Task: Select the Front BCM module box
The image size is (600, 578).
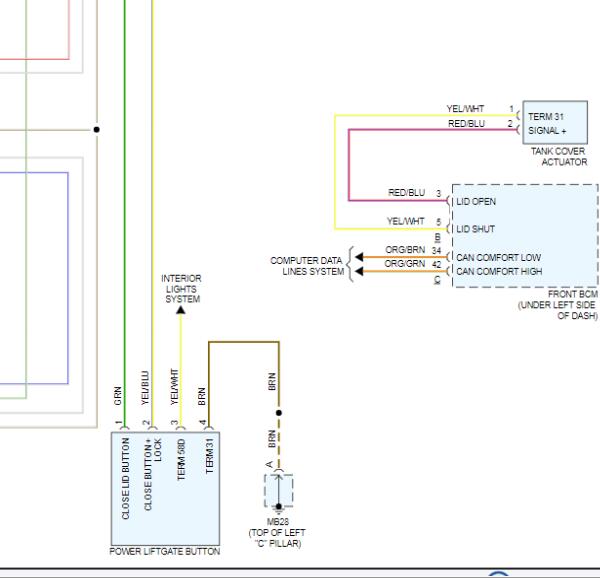Action: (x=523, y=235)
